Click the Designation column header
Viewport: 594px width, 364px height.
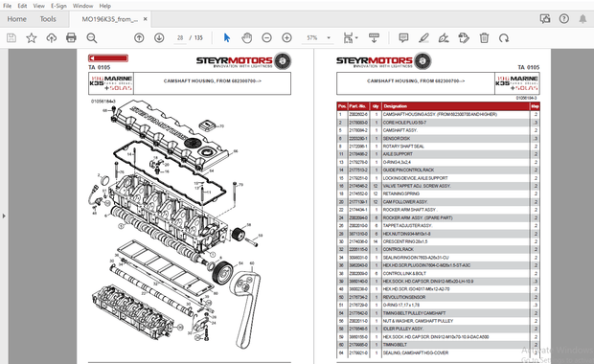coord(395,106)
